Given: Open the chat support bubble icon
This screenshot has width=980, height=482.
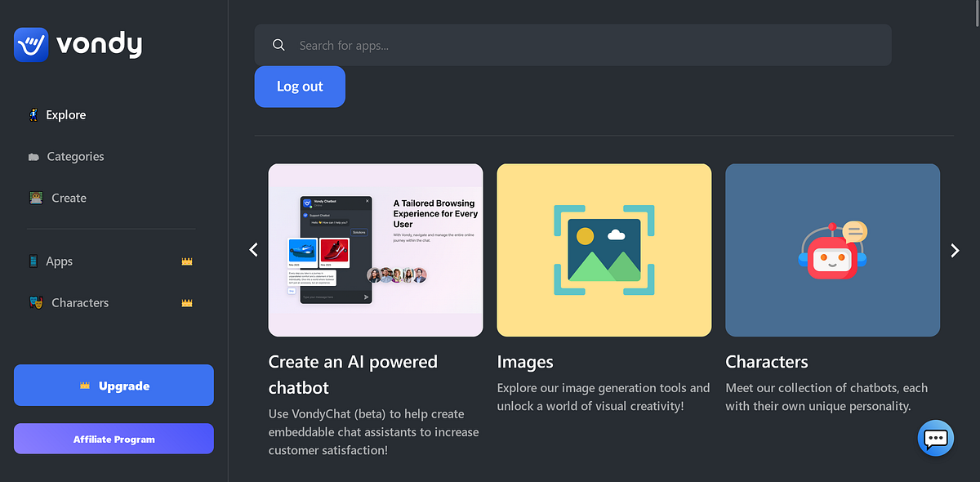Looking at the screenshot, I should (935, 439).
